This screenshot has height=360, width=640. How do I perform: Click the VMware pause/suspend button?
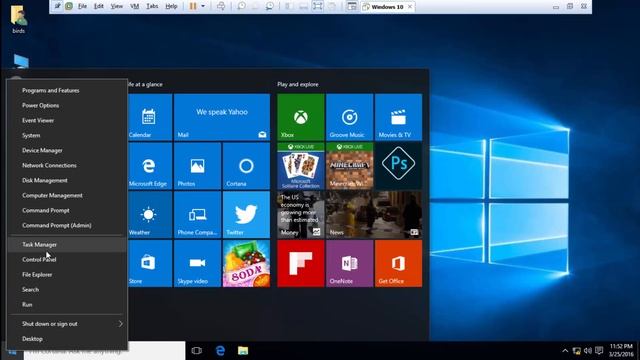[x=193, y=6]
